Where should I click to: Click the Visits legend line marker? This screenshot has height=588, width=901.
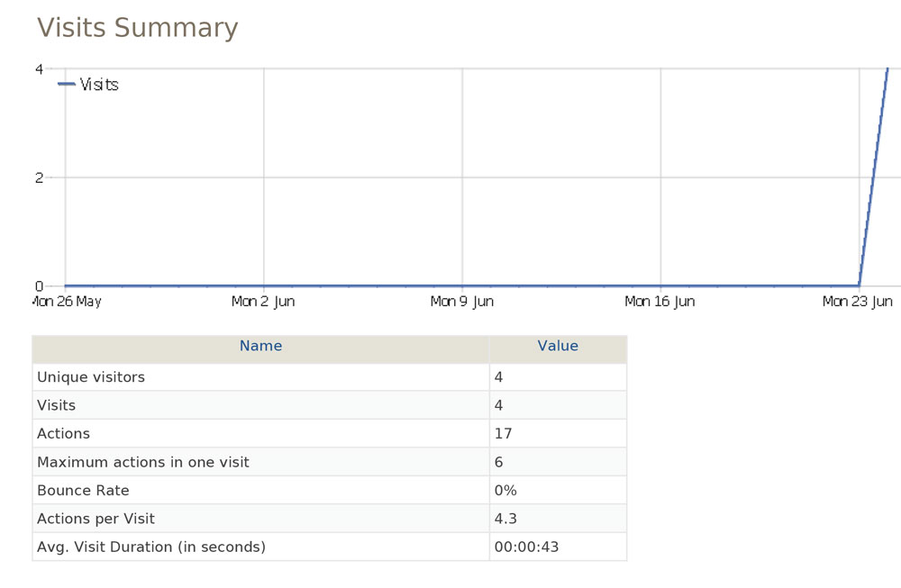(x=67, y=85)
